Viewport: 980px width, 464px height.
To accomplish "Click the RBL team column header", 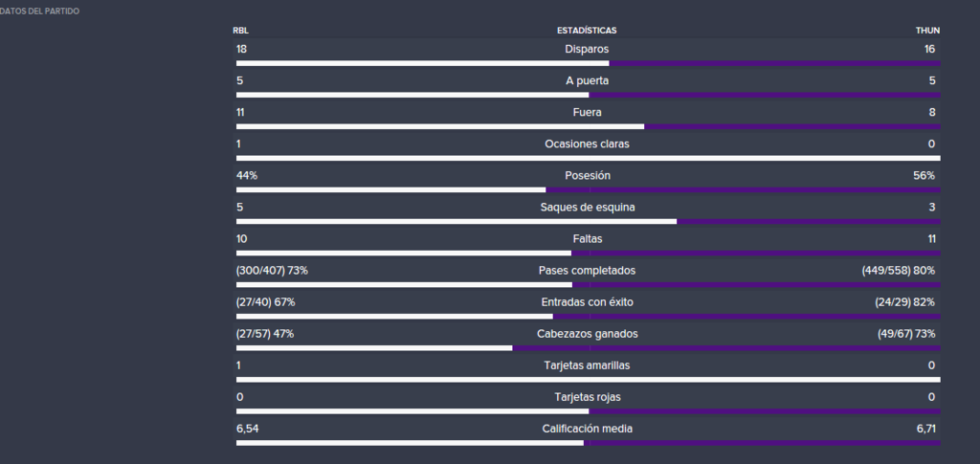I will [240, 31].
